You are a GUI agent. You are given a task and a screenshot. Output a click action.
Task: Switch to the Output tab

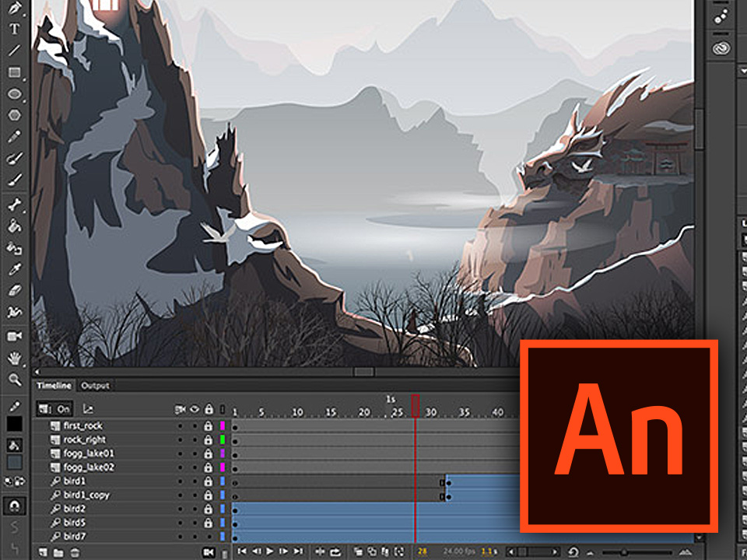click(95, 386)
